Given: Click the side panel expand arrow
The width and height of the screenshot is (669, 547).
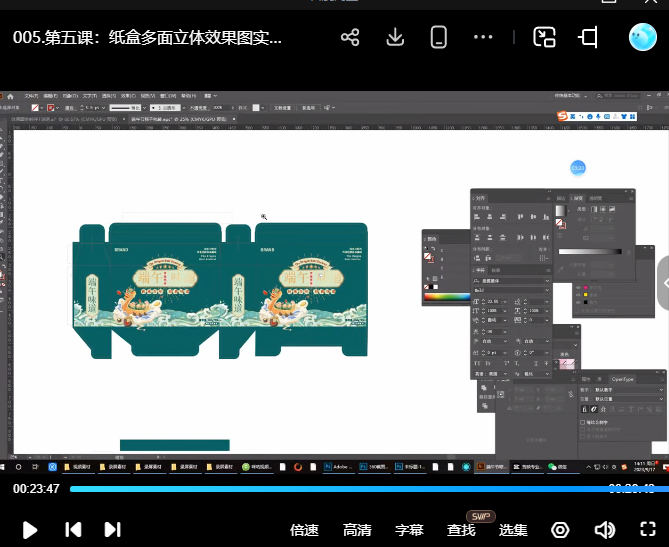Looking at the screenshot, I should click(662, 284).
